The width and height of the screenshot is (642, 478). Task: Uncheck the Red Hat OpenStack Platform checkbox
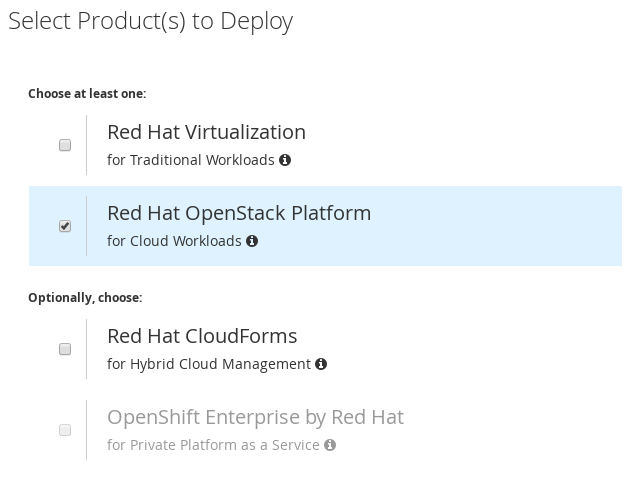[x=65, y=226]
